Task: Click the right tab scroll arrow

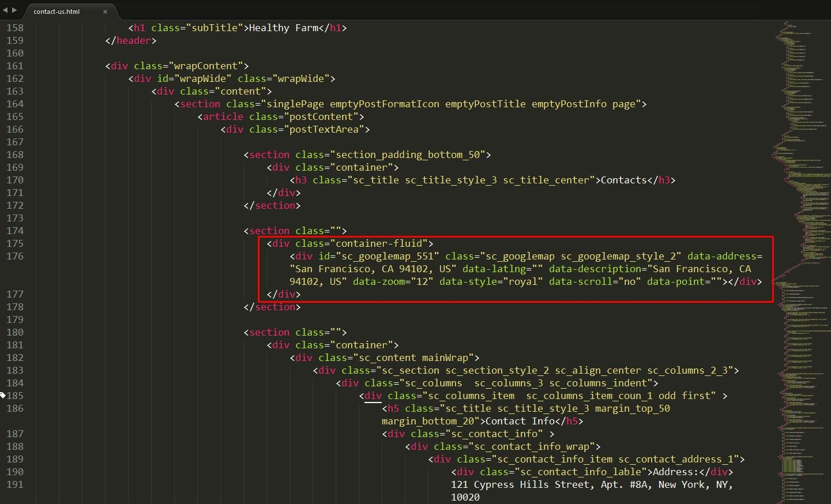Action: pos(14,10)
